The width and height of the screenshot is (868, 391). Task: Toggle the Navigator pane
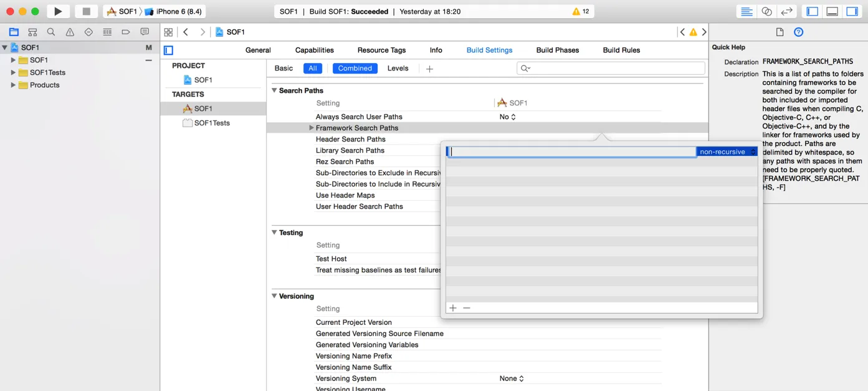coord(813,11)
